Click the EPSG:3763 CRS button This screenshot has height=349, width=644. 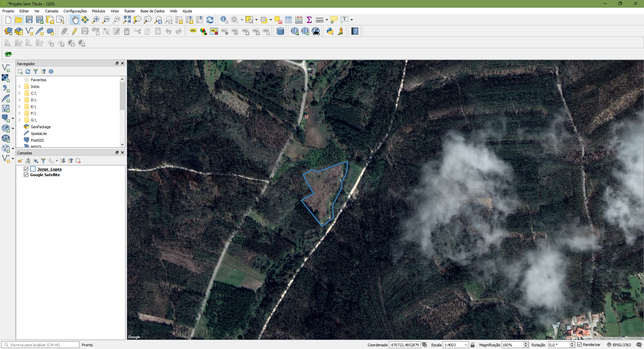click(619, 345)
